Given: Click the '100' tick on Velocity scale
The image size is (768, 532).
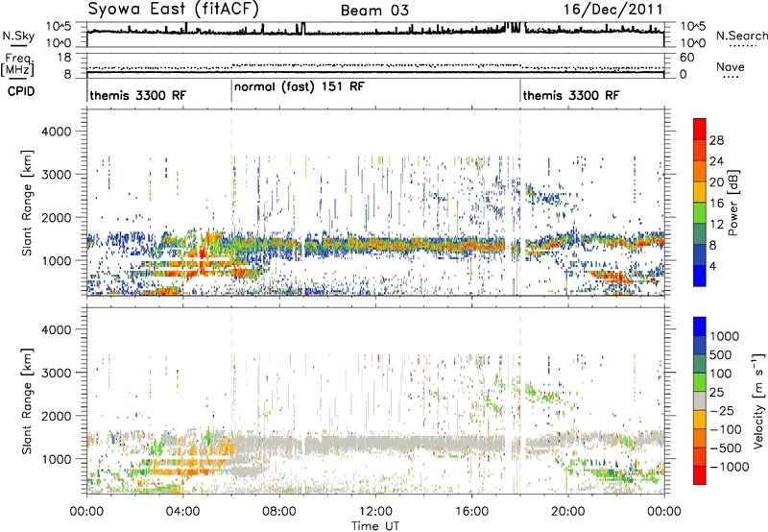Looking at the screenshot, I should pos(721,374).
